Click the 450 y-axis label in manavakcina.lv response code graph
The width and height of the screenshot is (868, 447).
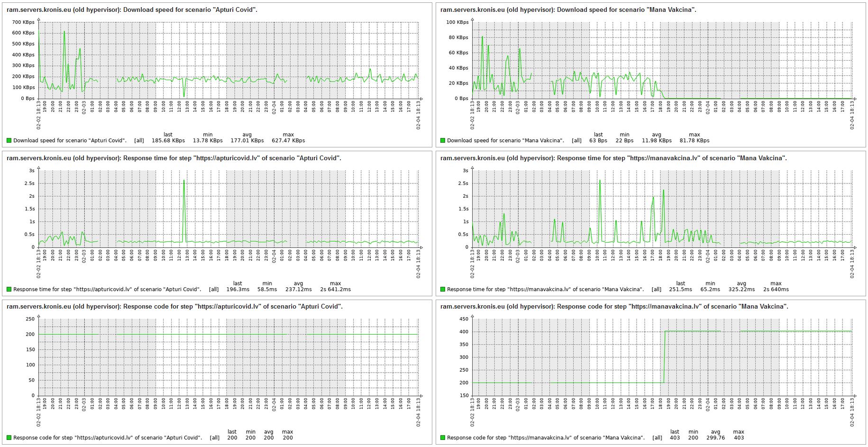point(464,319)
